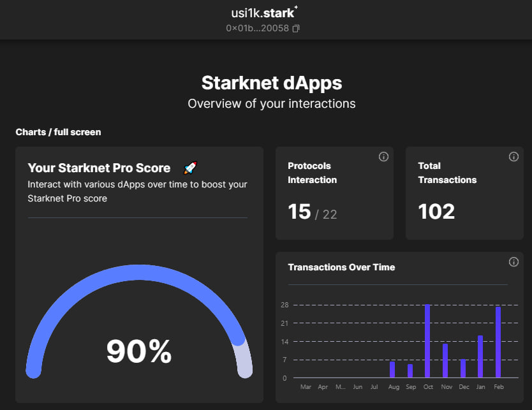532x410 pixels.
Task: Select the December bar in the chart
Action: click(462, 369)
